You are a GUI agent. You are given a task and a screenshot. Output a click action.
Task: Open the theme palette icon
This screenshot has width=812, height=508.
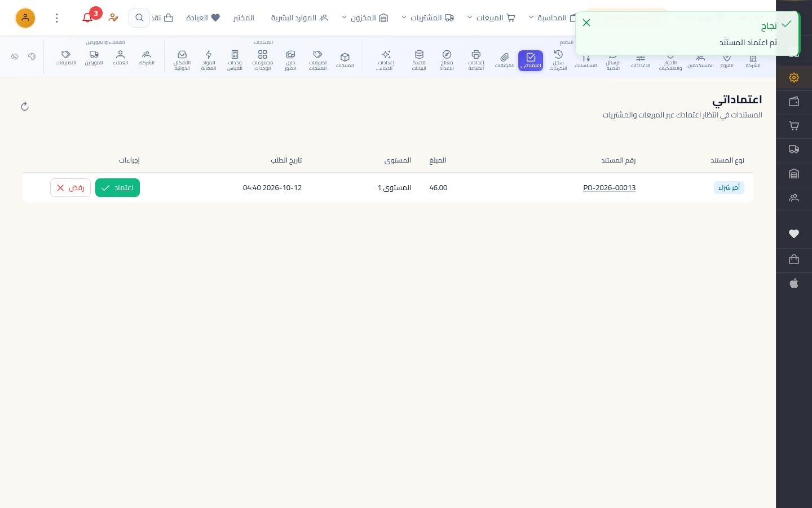coord(32,56)
